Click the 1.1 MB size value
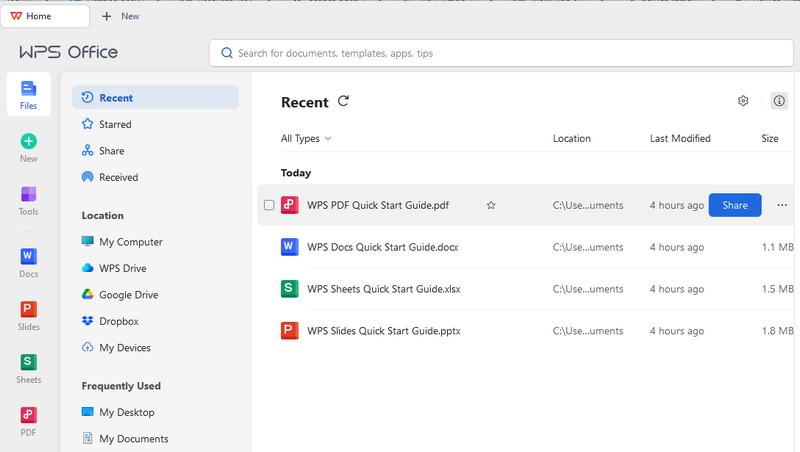Screen dimensions: 800x452 778,247
